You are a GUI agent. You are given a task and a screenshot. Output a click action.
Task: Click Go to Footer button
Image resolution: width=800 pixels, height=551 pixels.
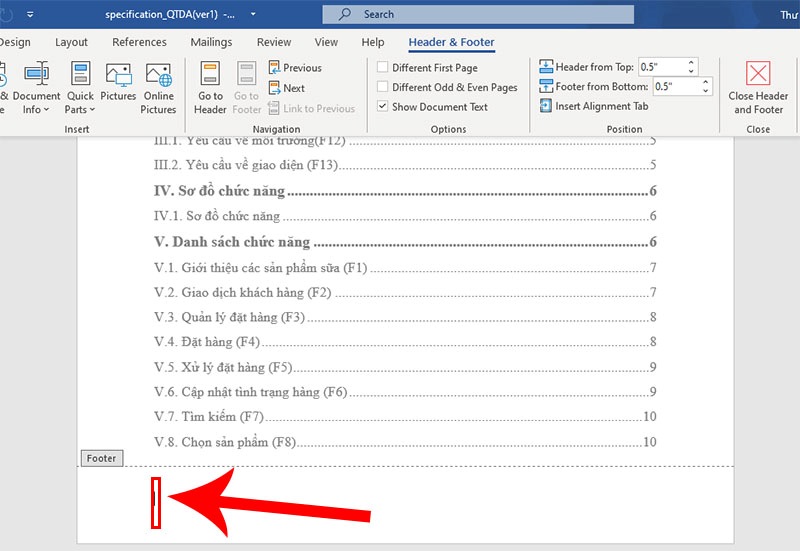point(246,88)
